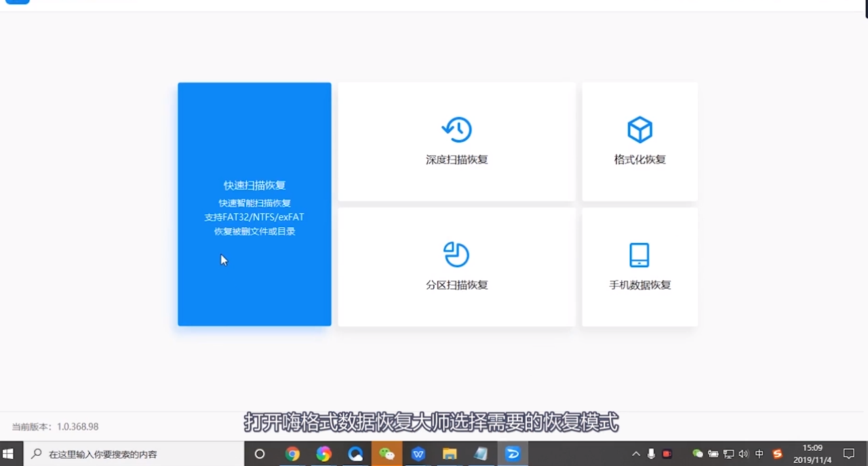Viewport: 868px width, 466px height.
Task: Open File Explorer from the taskbar
Action: click(450, 454)
